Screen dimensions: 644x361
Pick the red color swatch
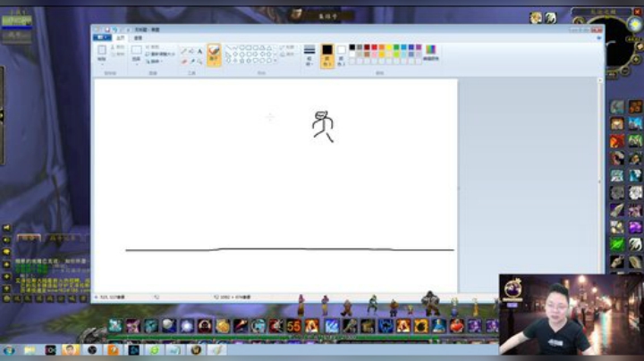pos(374,47)
